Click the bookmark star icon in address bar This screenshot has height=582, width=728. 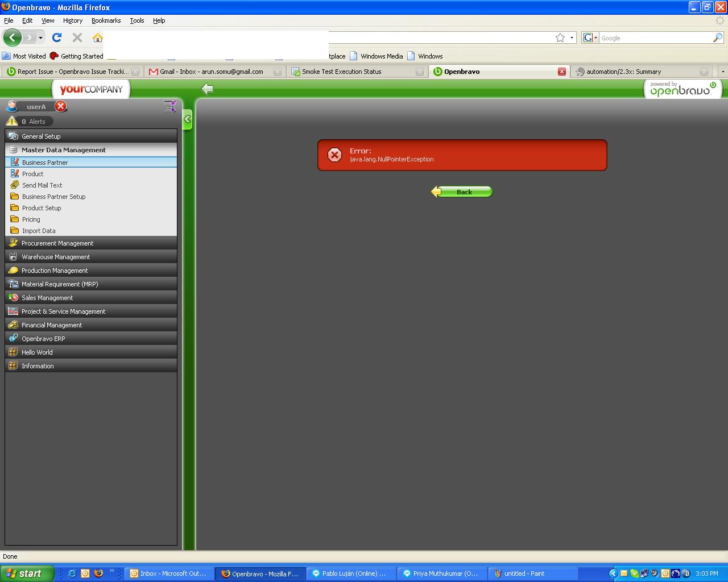(560, 38)
